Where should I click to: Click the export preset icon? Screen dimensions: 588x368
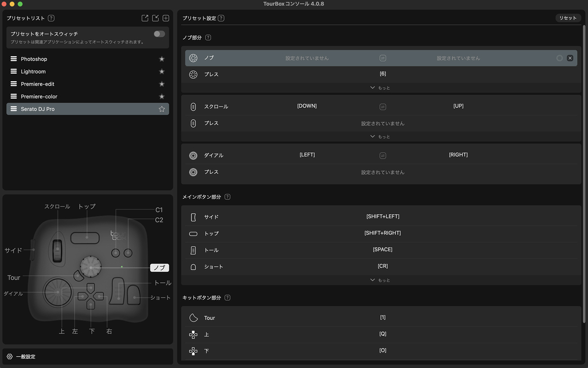[x=145, y=18]
